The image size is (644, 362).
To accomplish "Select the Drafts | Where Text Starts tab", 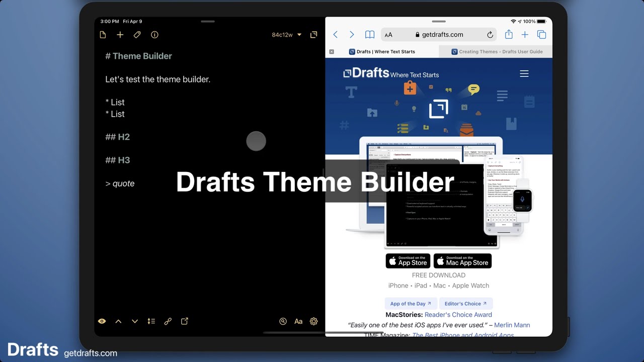I will coord(382,52).
